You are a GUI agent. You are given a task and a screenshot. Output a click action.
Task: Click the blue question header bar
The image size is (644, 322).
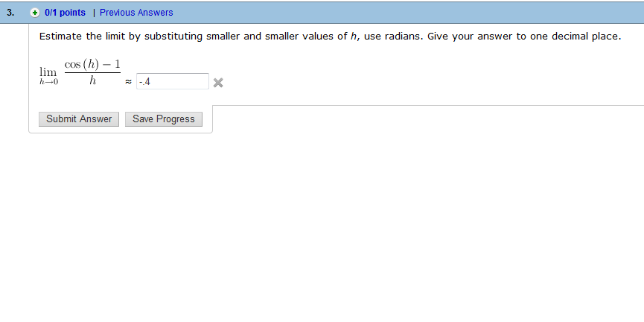click(x=322, y=13)
